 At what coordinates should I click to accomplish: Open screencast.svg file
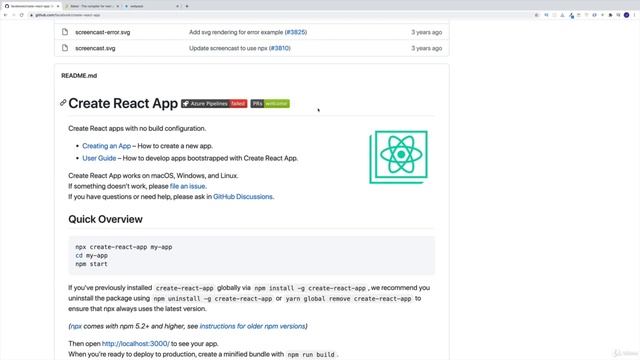(95, 48)
